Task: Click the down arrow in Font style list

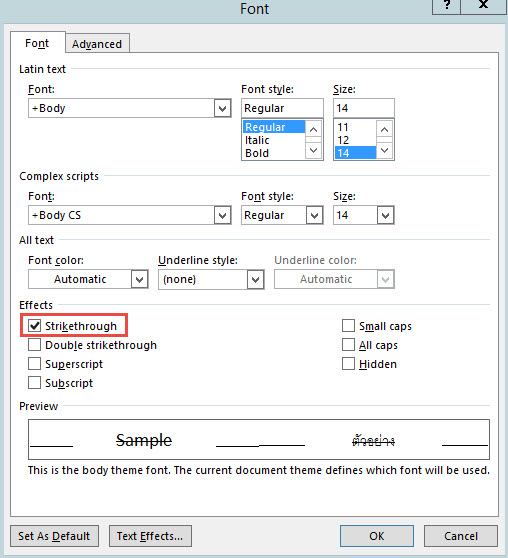Action: pyautogui.click(x=313, y=150)
